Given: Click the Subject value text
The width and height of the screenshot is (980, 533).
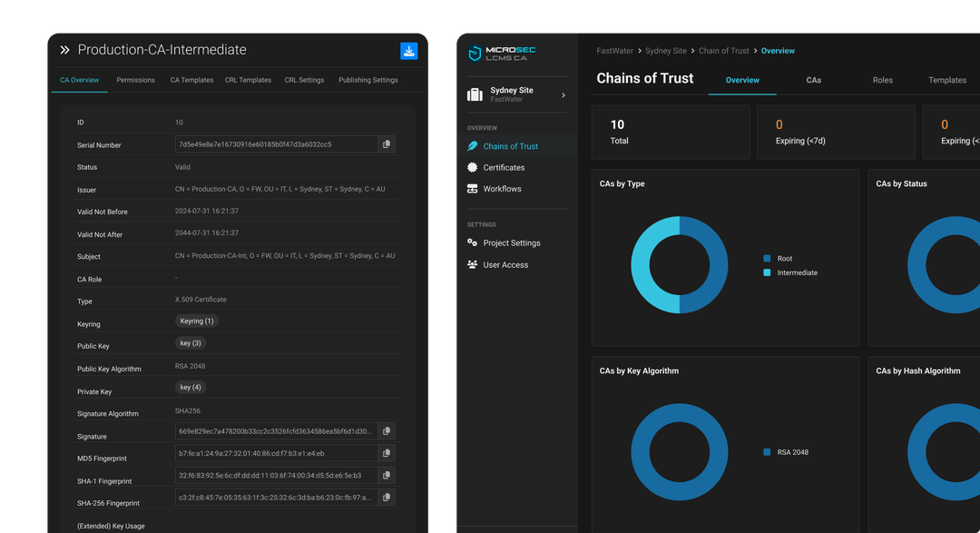Looking at the screenshot, I should (285, 256).
